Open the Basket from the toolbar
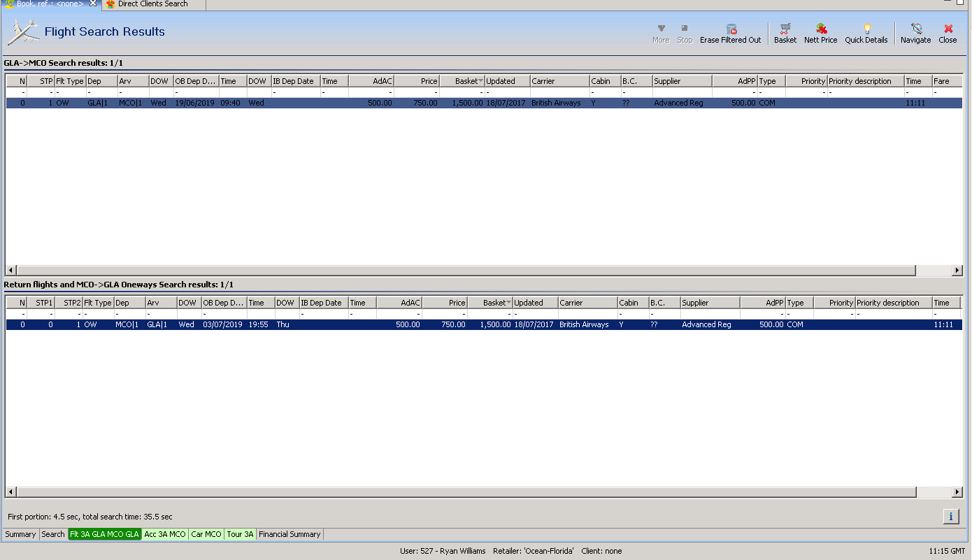The image size is (972, 560). [x=785, y=34]
